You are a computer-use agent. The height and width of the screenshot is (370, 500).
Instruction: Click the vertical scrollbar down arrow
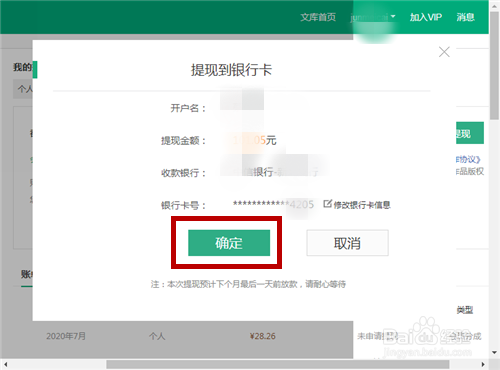[494, 352]
